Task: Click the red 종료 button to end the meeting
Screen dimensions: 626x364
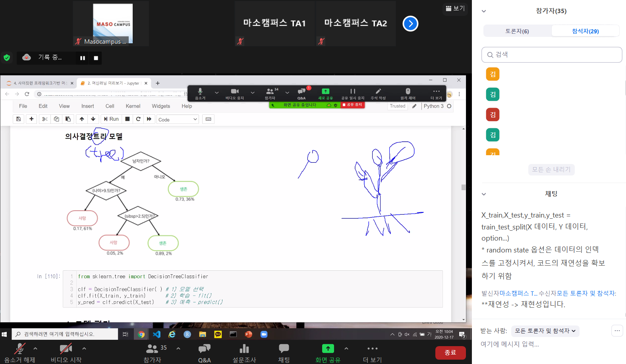Action: coord(450,352)
